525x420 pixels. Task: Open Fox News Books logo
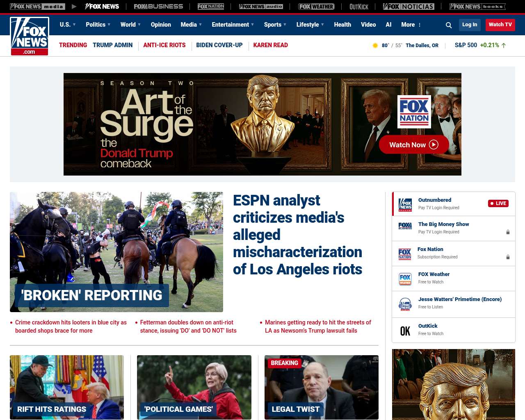pyautogui.click(x=477, y=7)
